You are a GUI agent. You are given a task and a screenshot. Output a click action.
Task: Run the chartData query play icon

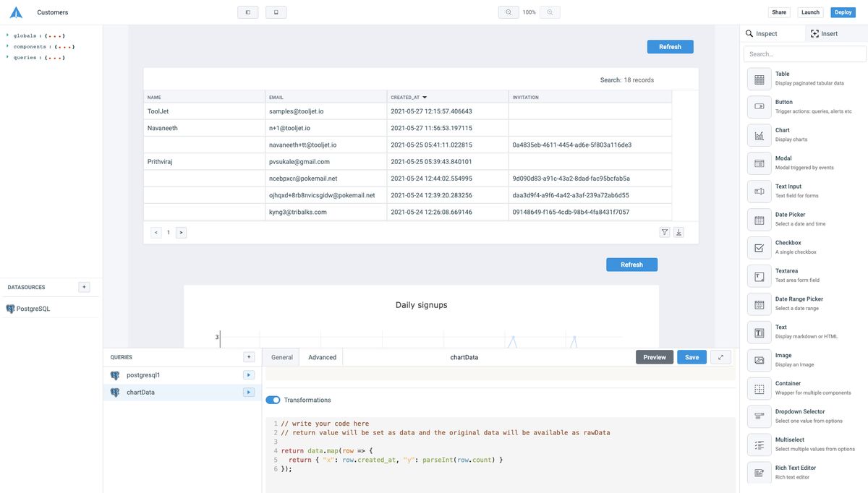click(248, 393)
